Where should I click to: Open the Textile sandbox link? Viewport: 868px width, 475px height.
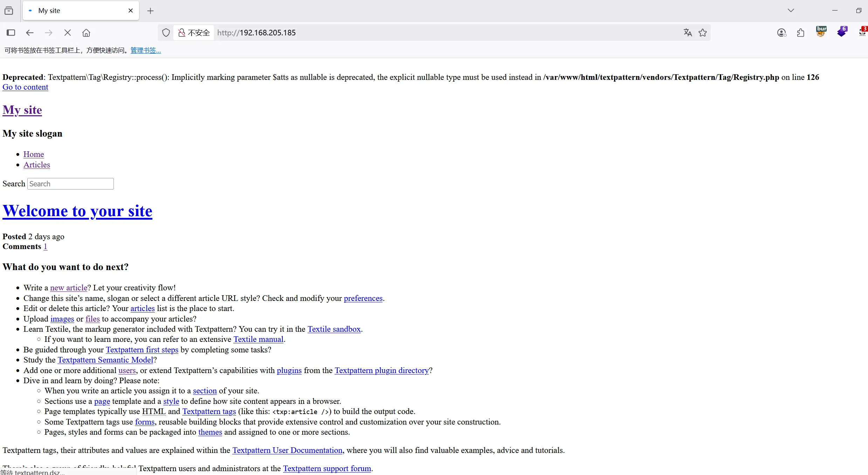[x=334, y=329]
